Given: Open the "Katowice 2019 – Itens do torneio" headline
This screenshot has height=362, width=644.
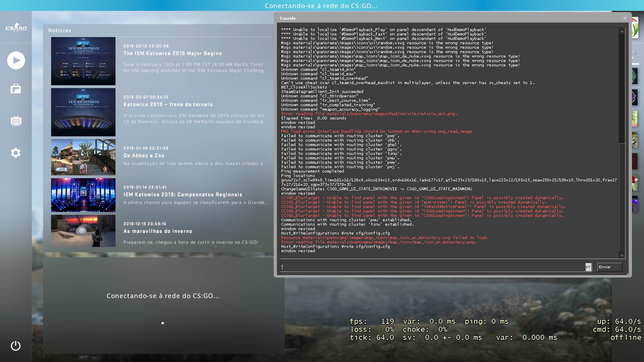Looking at the screenshot, I should tap(168, 105).
